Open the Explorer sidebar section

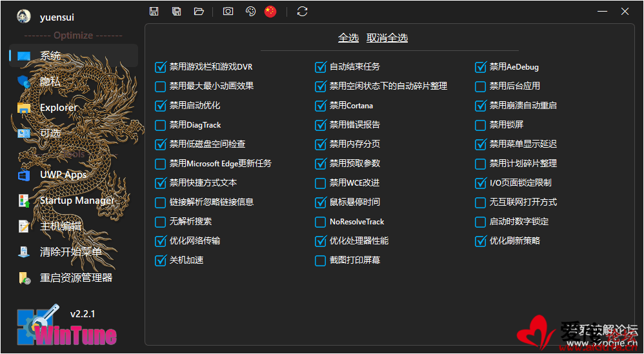tap(74, 107)
